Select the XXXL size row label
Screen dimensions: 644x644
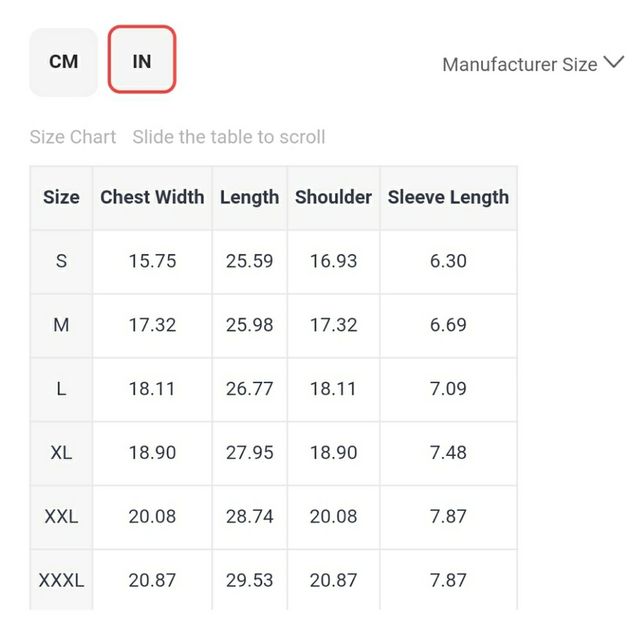[x=61, y=580]
